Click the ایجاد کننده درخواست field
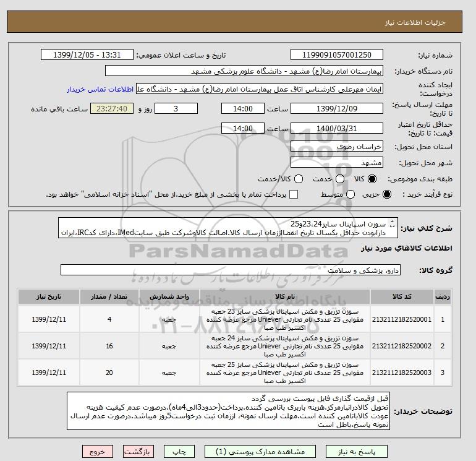 260,89
